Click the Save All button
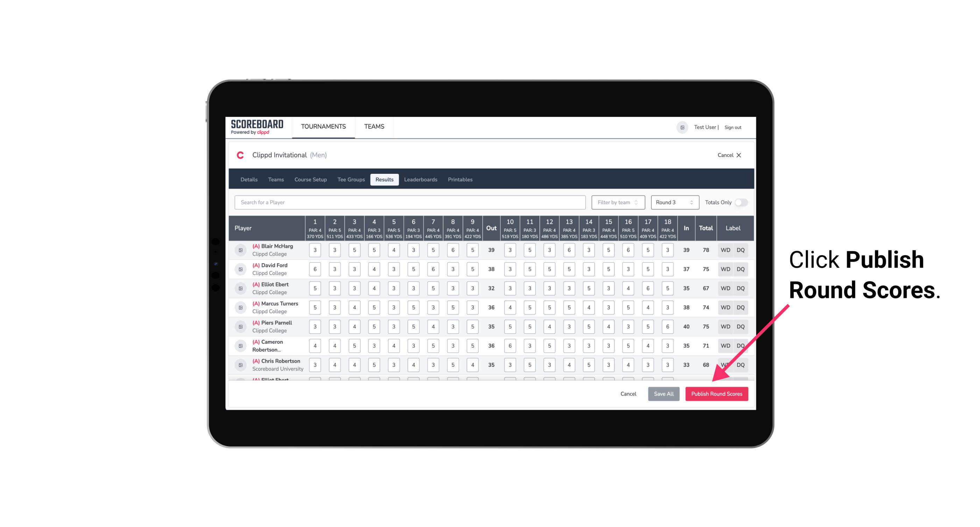Viewport: 980px width, 527px height. pos(663,394)
